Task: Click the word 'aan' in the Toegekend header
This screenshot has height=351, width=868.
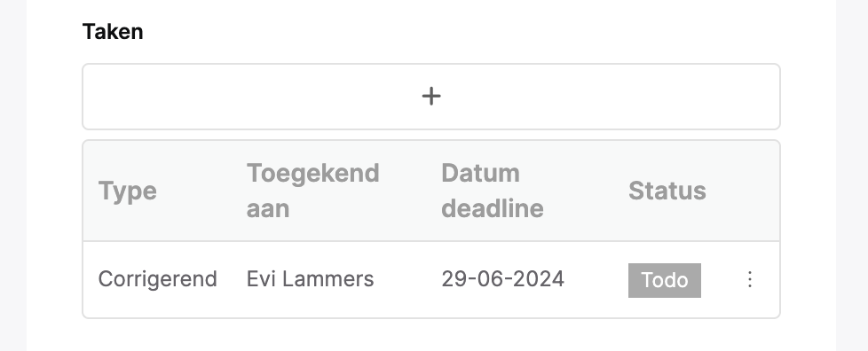Action: click(267, 209)
